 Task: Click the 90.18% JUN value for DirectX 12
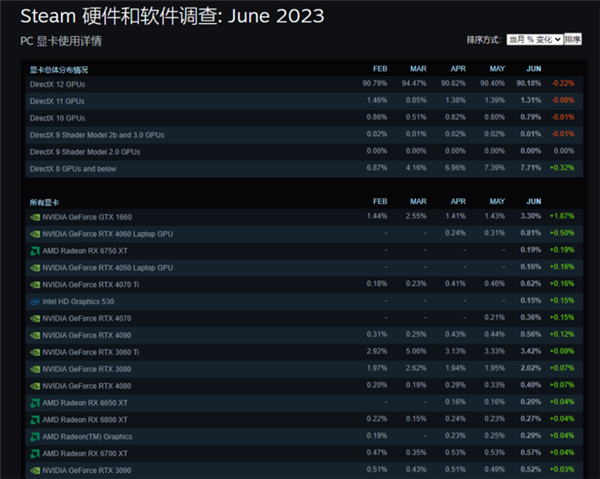[528, 83]
